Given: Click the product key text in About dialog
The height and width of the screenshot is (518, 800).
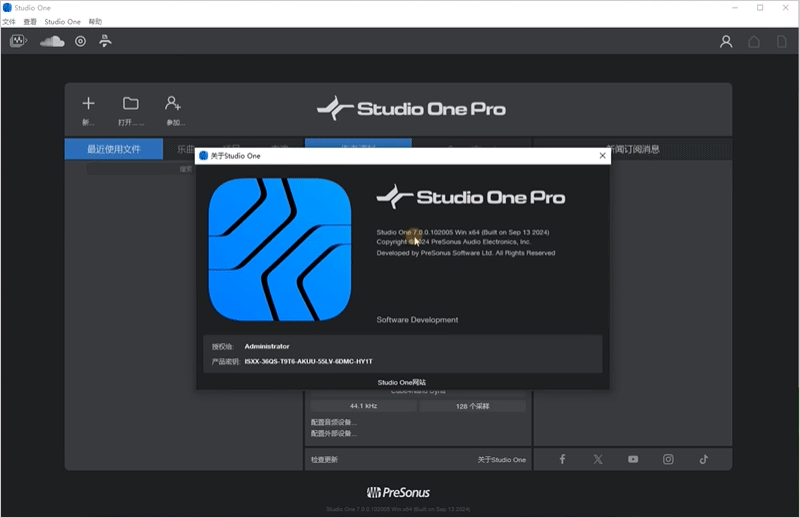Looking at the screenshot, I should [x=308, y=361].
